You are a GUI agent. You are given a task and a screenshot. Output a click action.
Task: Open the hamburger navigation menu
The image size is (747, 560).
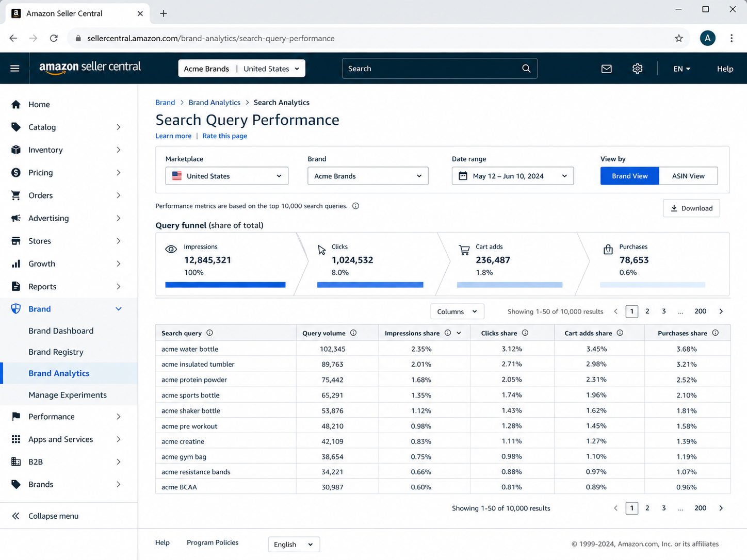15,69
